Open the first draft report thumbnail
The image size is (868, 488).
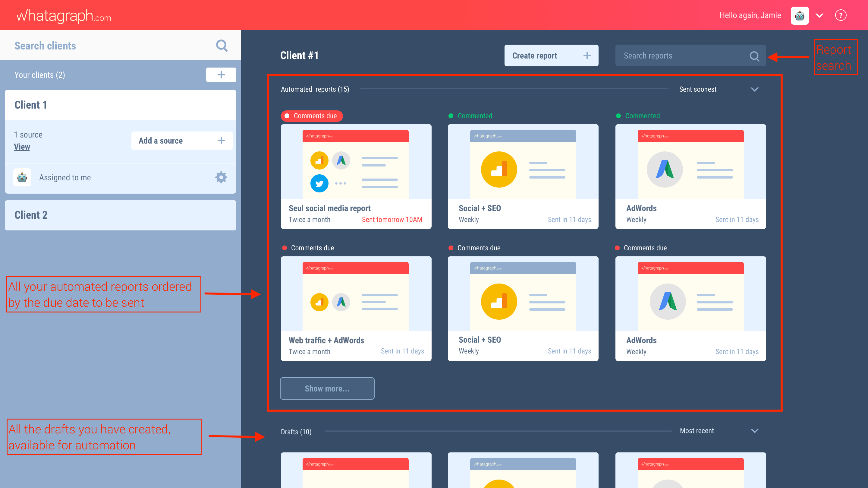[x=356, y=470]
